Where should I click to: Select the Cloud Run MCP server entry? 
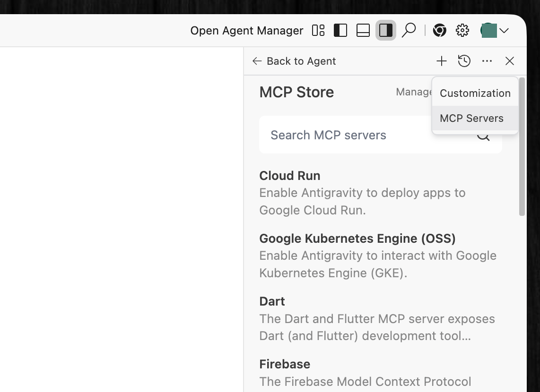289,176
